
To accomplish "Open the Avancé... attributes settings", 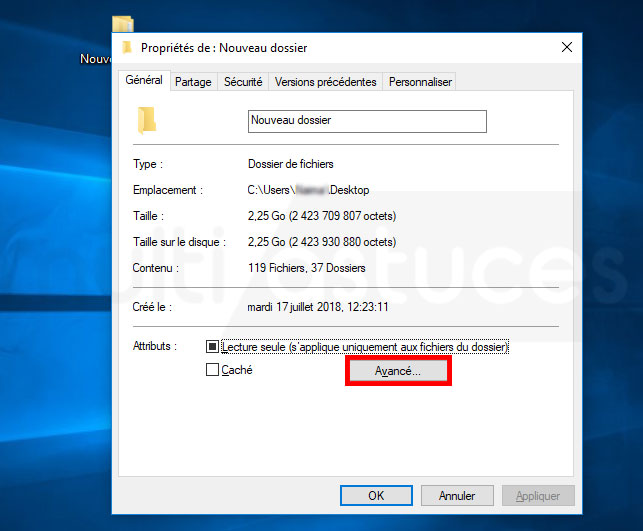I will point(398,371).
